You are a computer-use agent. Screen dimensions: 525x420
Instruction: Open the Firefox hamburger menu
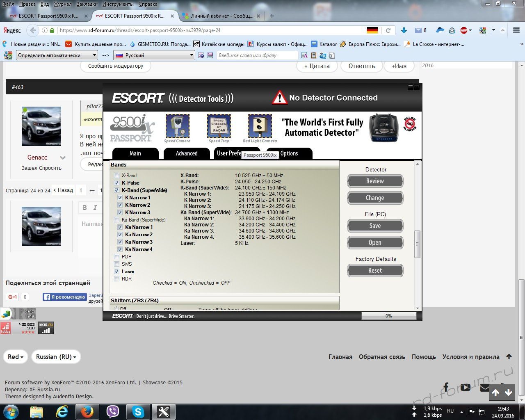pyautogui.click(x=516, y=30)
